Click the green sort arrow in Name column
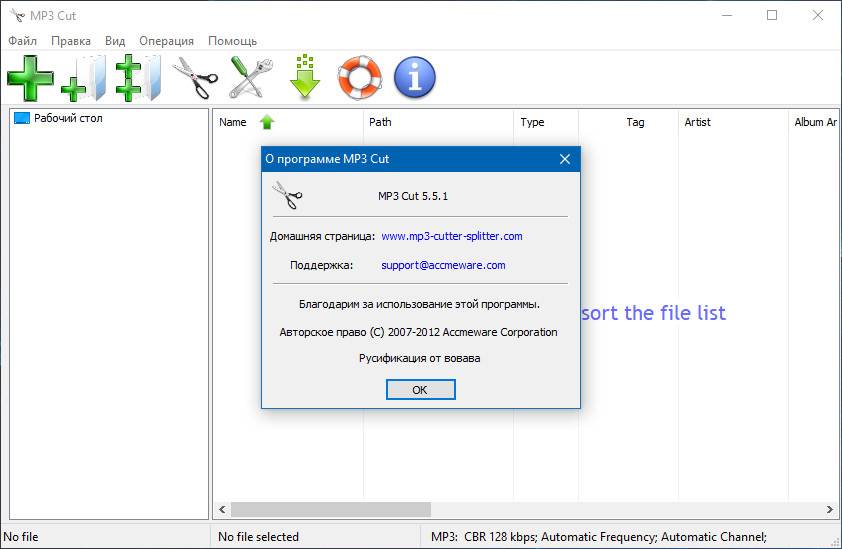The width and height of the screenshot is (842, 549). [267, 122]
